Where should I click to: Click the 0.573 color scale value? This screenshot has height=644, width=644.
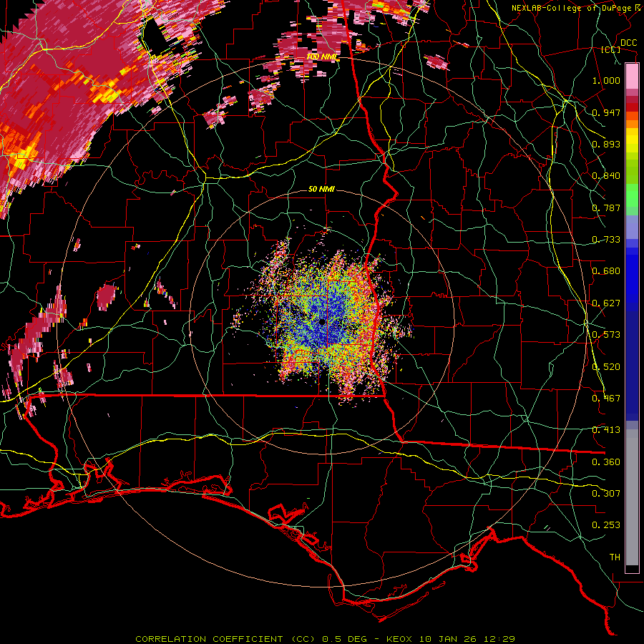606,335
